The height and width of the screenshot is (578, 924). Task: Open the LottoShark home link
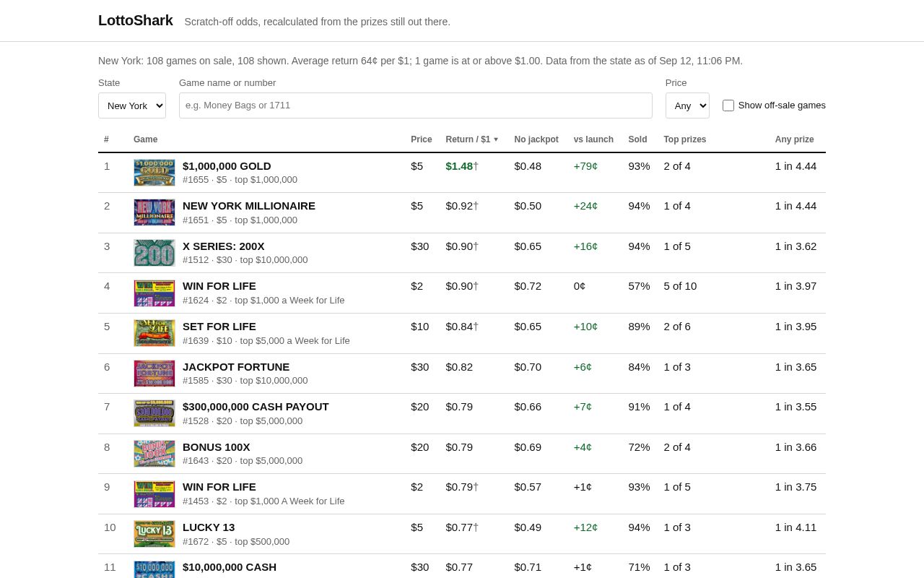136,20
